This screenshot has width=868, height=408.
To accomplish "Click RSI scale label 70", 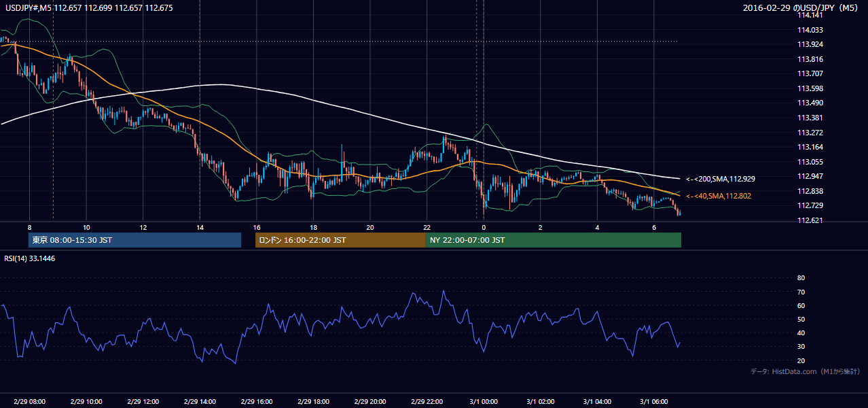I will (x=801, y=292).
